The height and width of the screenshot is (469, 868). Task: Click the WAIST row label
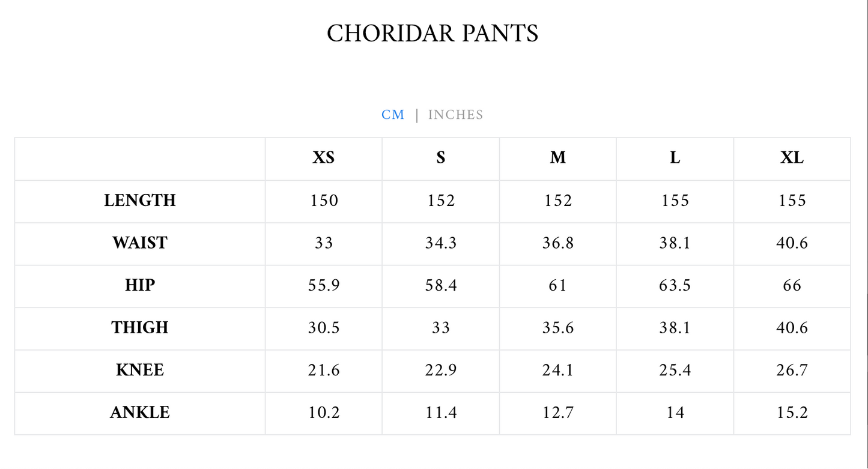pos(140,243)
